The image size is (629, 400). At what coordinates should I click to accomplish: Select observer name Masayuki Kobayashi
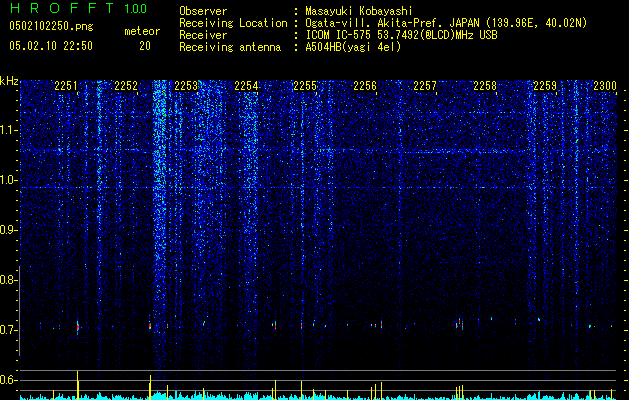point(359,11)
